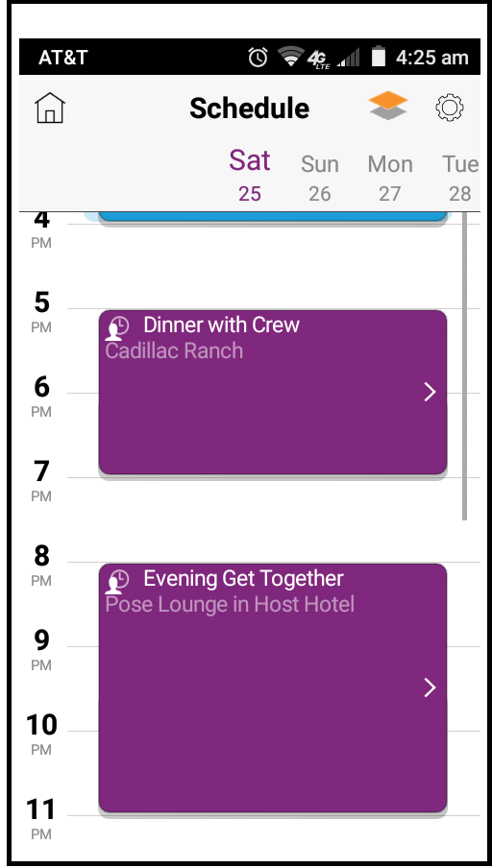The width and height of the screenshot is (492, 868).
Task: Open the Evening Get Together event title
Action: [x=243, y=579]
